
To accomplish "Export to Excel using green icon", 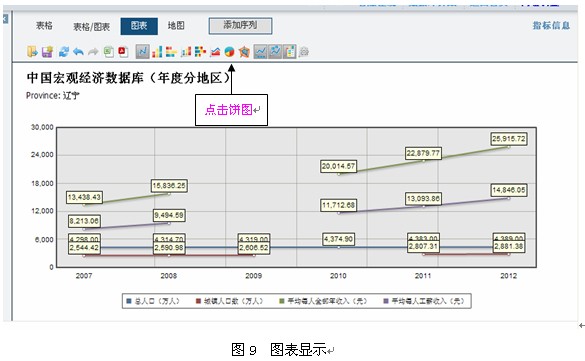I will (x=109, y=51).
